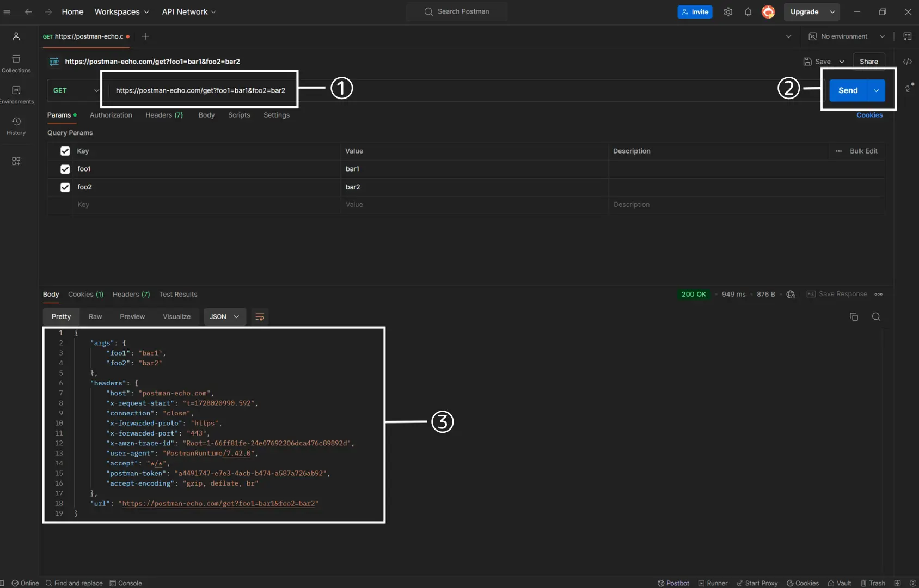The height and width of the screenshot is (588, 919).
Task: Open the settings gear icon
Action: point(728,12)
